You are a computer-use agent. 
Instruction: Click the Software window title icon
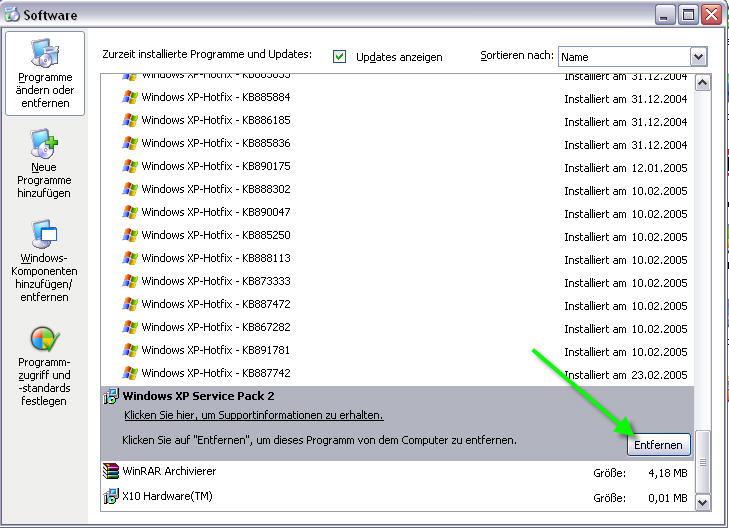[x=12, y=14]
